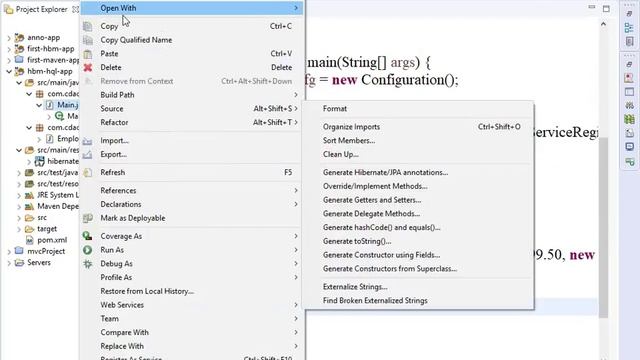Expand the anno-app project node
This screenshot has height=360, width=640.
point(9,38)
